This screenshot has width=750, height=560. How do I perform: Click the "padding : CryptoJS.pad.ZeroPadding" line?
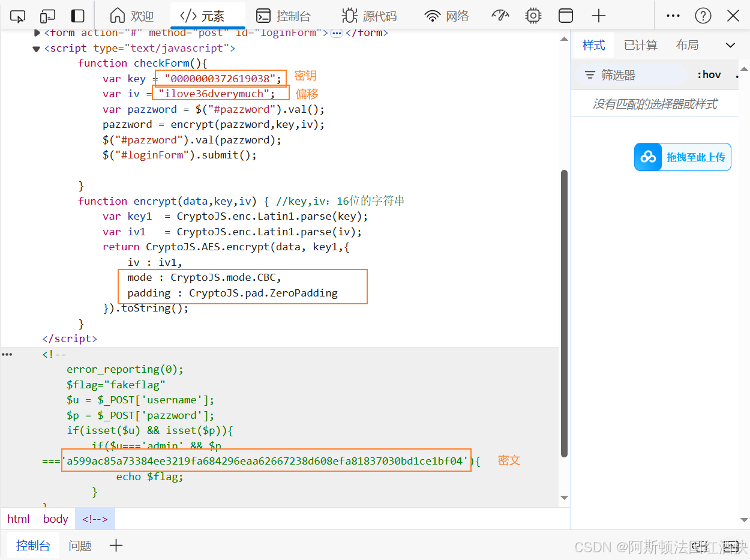point(232,293)
